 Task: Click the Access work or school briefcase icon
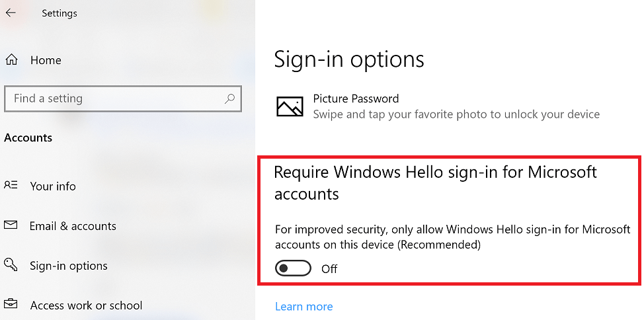click(11, 305)
